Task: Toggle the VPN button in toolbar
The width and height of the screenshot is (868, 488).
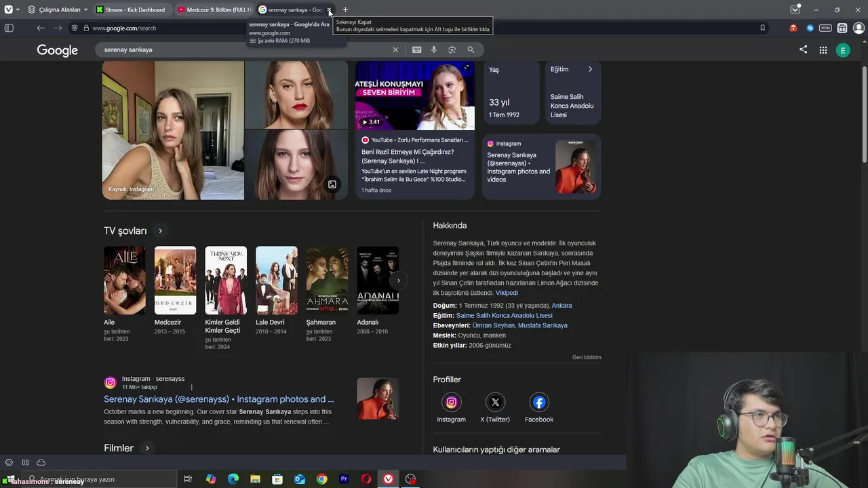Action: coord(825,28)
